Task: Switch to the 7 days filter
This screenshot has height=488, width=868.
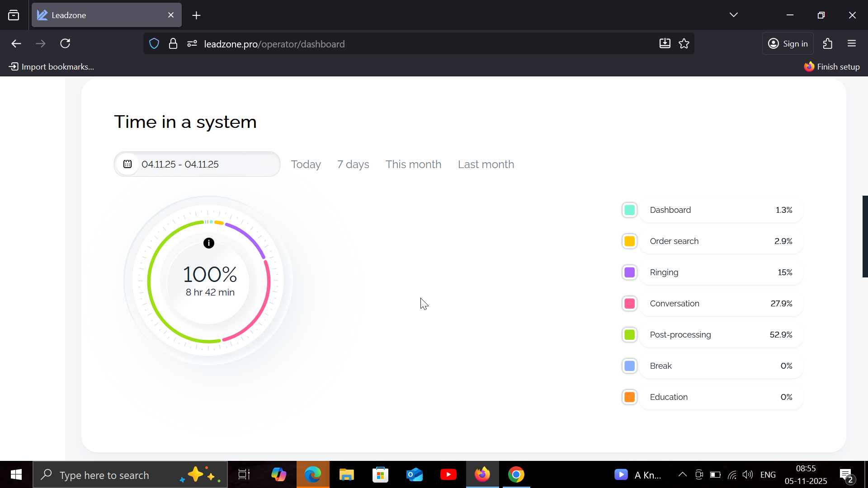Action: click(353, 164)
